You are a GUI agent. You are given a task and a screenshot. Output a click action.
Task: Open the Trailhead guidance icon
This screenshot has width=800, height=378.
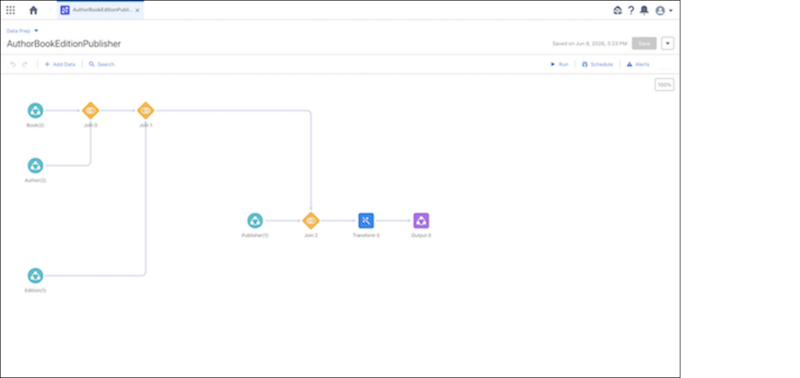pos(617,10)
